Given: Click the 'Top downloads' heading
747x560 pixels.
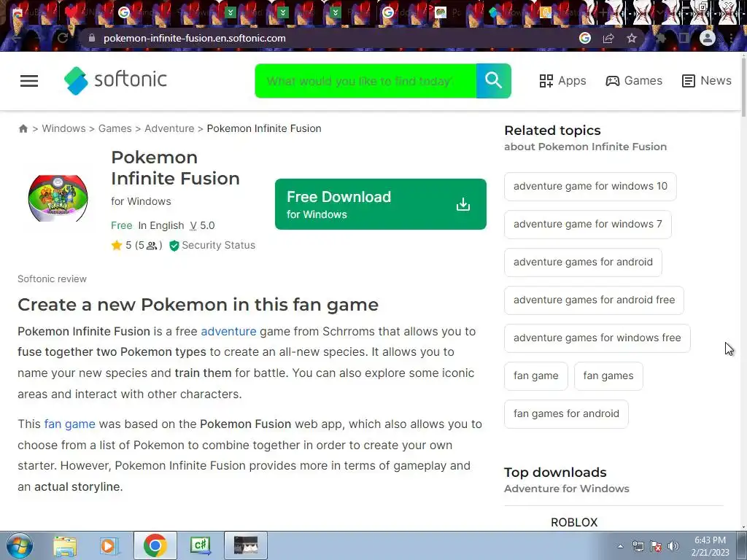Looking at the screenshot, I should pyautogui.click(x=555, y=472).
